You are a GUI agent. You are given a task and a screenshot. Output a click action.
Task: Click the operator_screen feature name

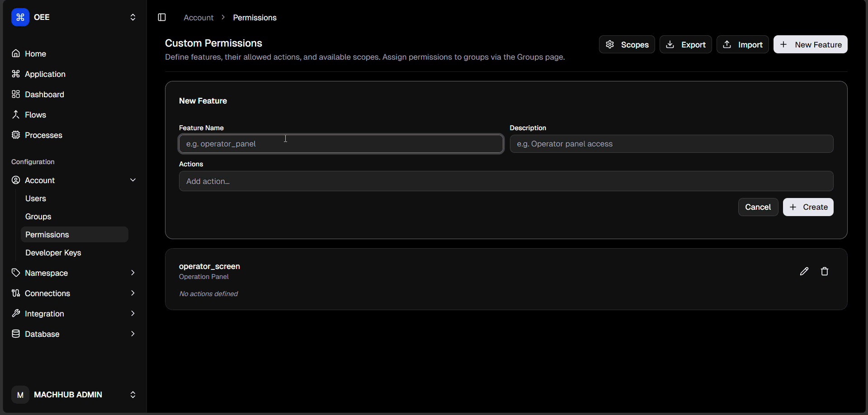209,266
